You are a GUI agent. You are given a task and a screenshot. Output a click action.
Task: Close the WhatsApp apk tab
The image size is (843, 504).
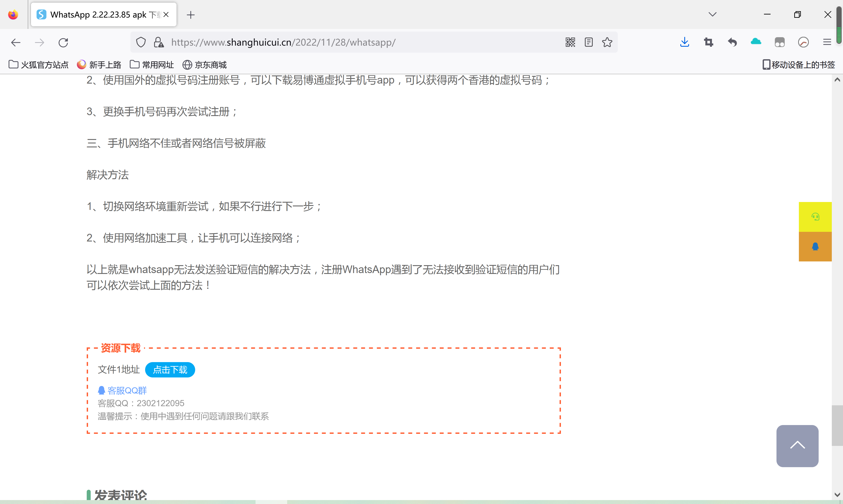pyautogui.click(x=166, y=15)
